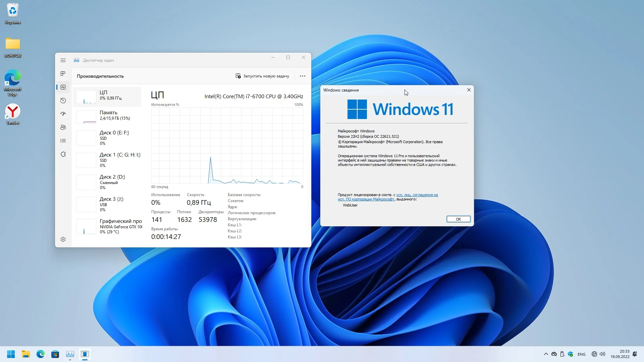
Task: Click Run new task button
Action: point(262,76)
